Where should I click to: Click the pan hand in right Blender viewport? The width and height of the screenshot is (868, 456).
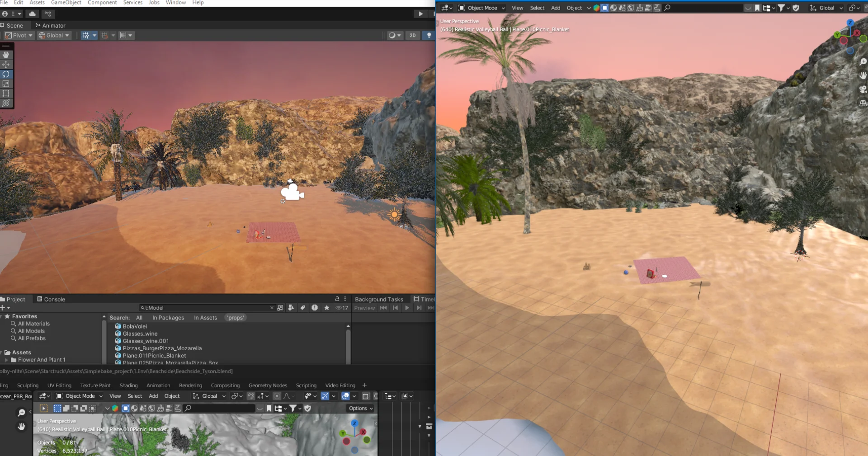(863, 75)
